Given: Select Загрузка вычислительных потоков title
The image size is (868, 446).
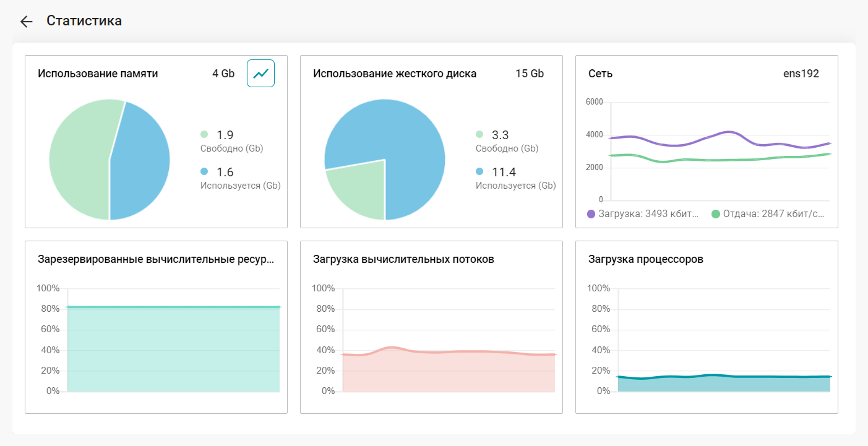Looking at the screenshot, I should coord(403,259).
